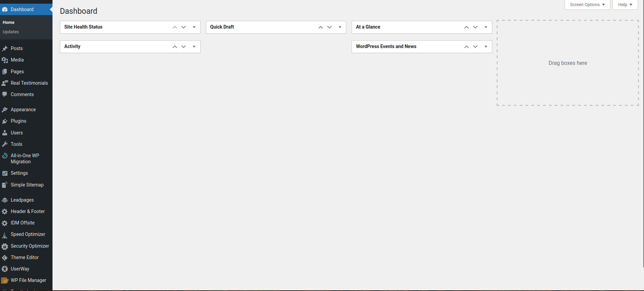Click the Quick Draft heading text
Image resolution: width=644 pixels, height=291 pixels.
[x=222, y=27]
